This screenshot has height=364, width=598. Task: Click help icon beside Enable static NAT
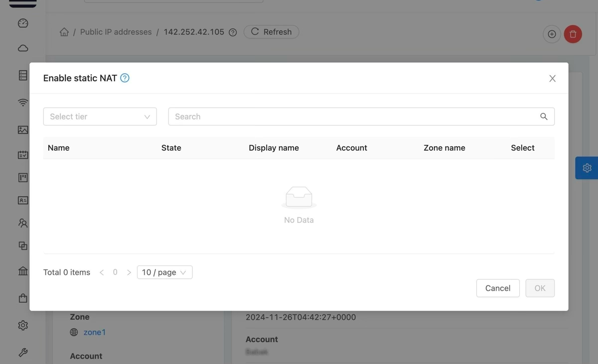[x=125, y=78]
